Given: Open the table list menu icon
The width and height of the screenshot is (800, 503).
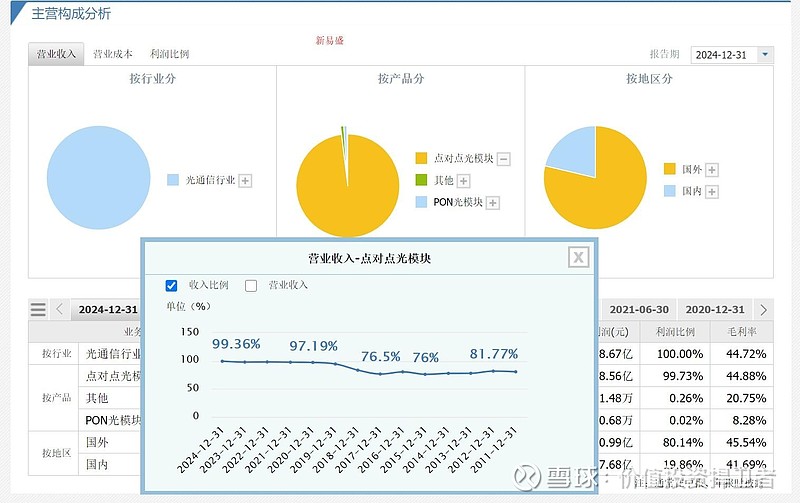Looking at the screenshot, I should tap(38, 309).
